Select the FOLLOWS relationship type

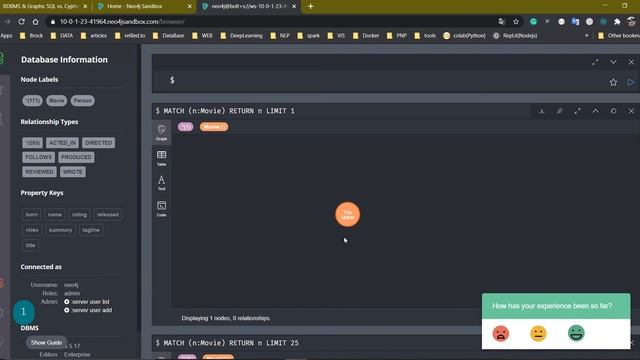(x=38, y=157)
